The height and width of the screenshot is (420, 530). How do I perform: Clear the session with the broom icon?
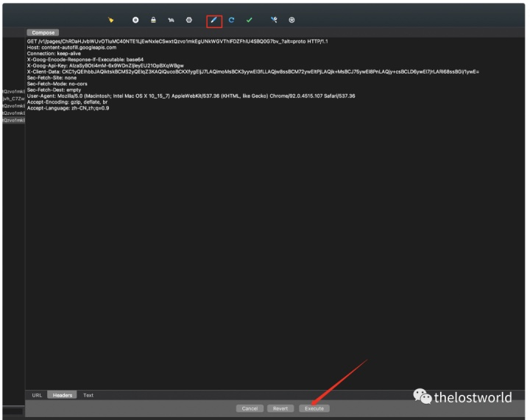pos(110,20)
